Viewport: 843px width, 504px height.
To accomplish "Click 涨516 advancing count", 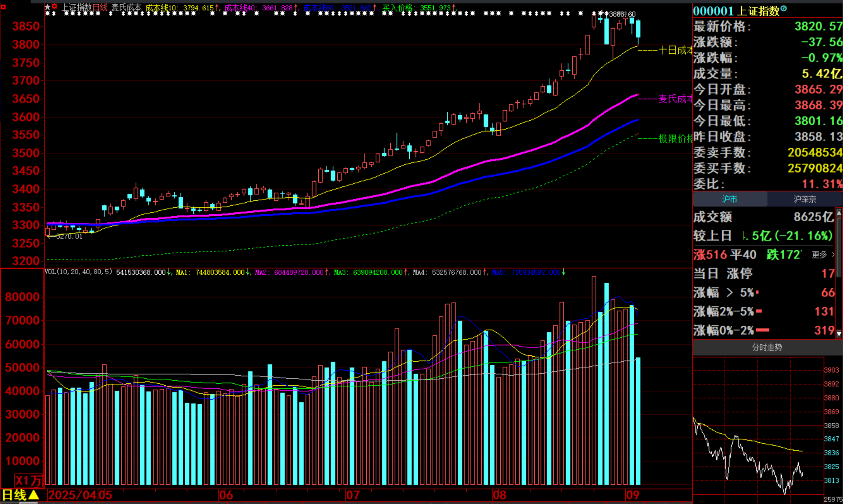I will point(710,255).
